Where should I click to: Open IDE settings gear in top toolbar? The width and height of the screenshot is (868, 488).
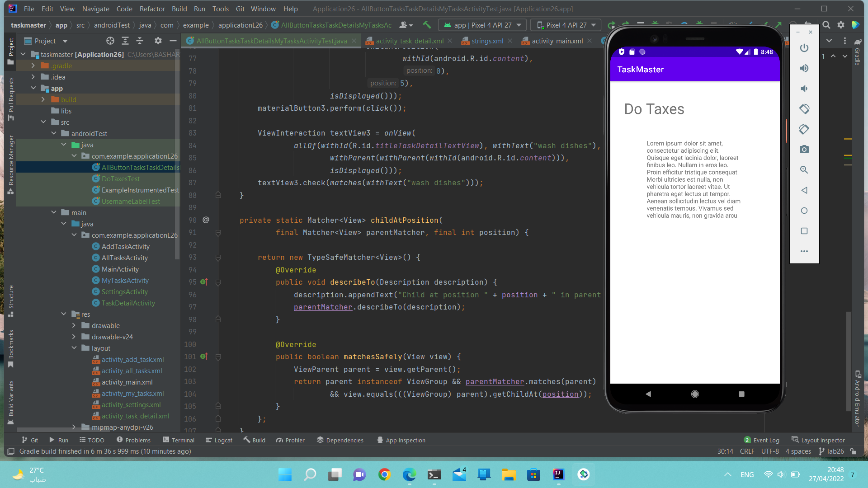pos(840,25)
